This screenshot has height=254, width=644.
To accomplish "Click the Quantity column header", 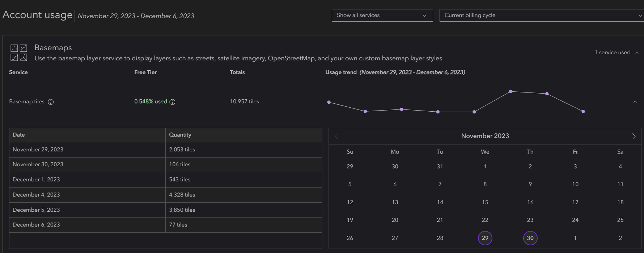I will click(x=180, y=135).
